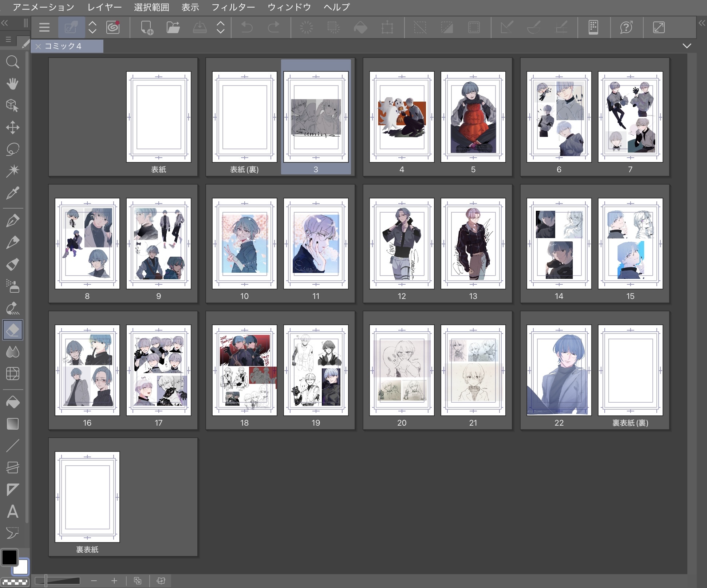The image size is (707, 588).
Task: Open the Clip Studio launcher icon
Action: click(113, 27)
